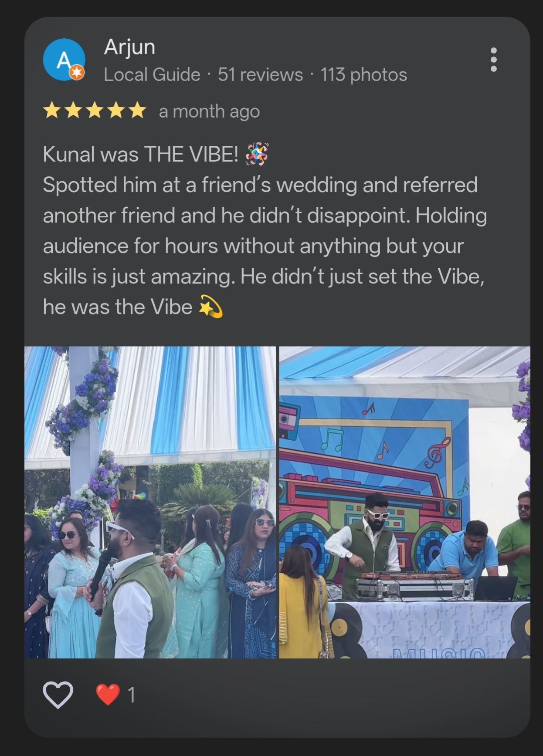Click the 'Local Guide' label
543x756 pixels.
(x=152, y=75)
